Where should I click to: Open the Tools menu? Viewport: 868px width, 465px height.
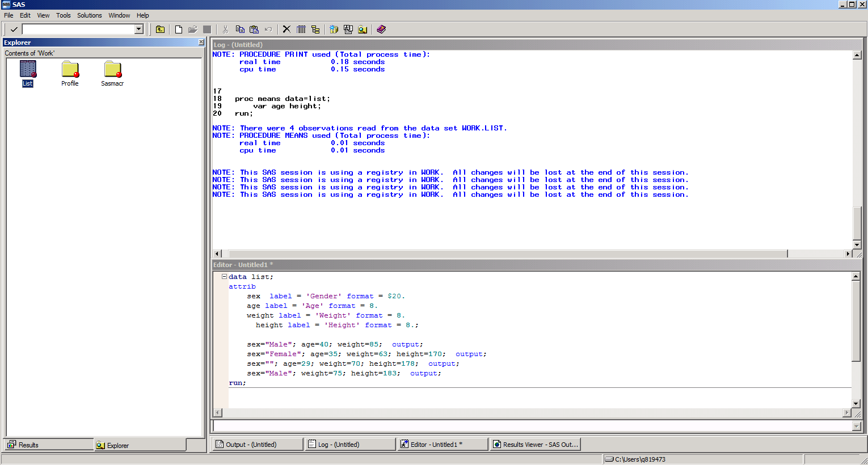[x=64, y=15]
